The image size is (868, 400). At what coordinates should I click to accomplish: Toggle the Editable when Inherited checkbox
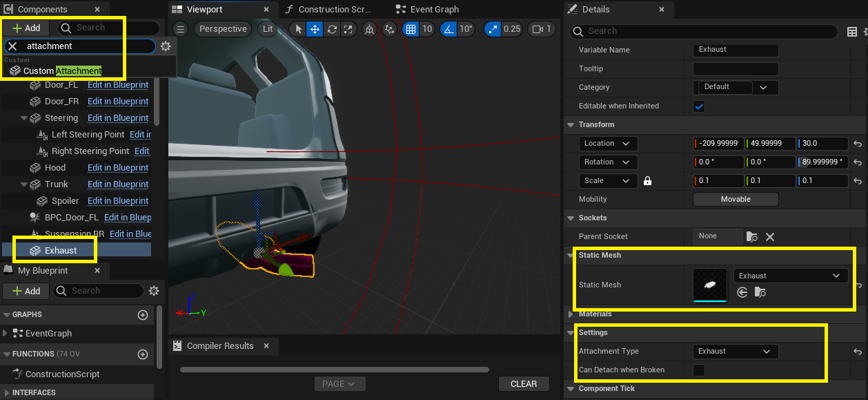(x=699, y=106)
